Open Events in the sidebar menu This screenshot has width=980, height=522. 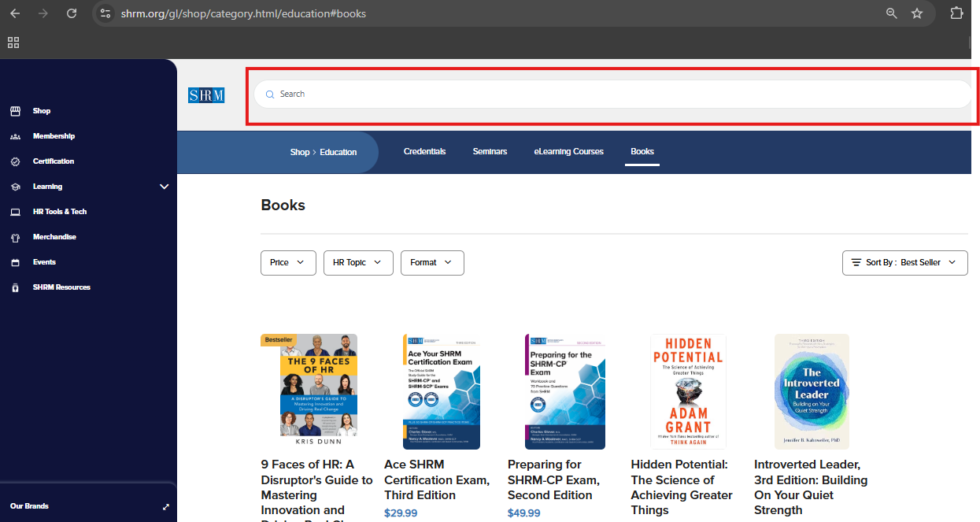pyautogui.click(x=44, y=262)
